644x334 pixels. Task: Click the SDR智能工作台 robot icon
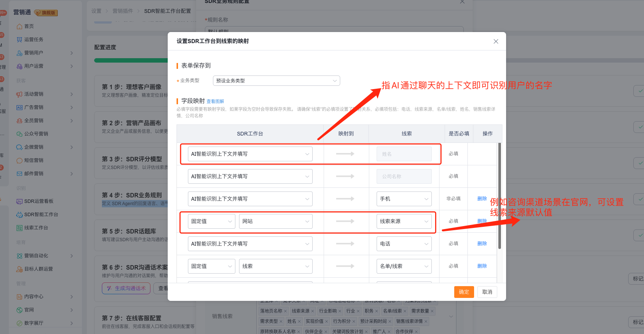coord(19,215)
